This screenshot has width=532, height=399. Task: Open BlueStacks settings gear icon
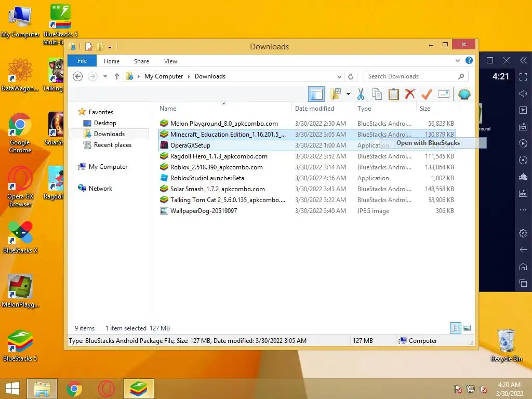[x=523, y=233]
